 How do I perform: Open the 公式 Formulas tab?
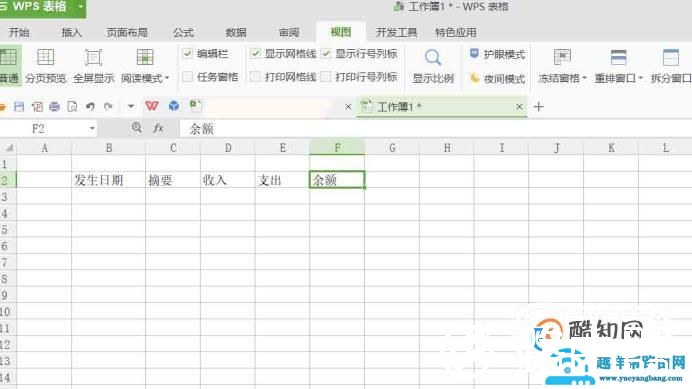pyautogui.click(x=184, y=32)
